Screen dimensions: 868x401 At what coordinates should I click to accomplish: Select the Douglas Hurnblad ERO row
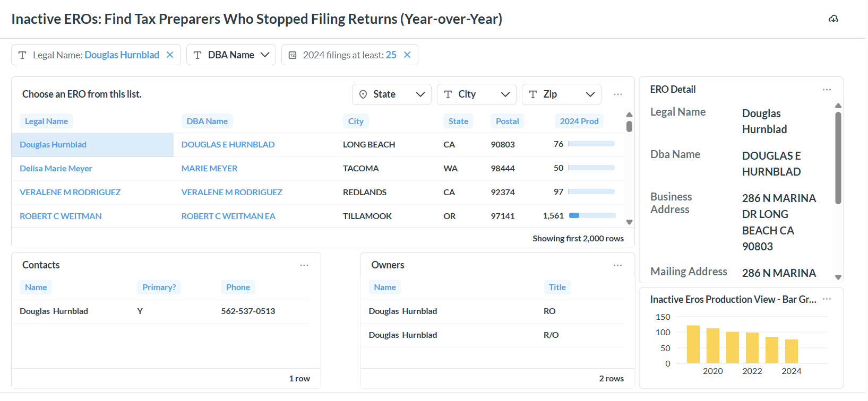click(x=317, y=144)
